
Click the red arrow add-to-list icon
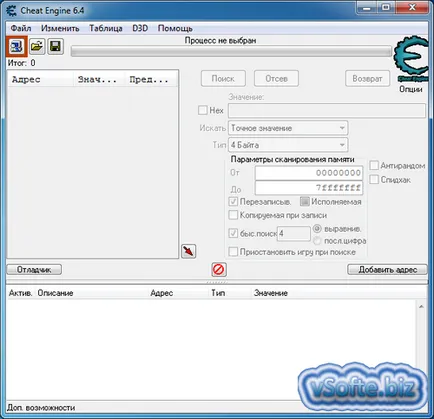[x=188, y=251]
